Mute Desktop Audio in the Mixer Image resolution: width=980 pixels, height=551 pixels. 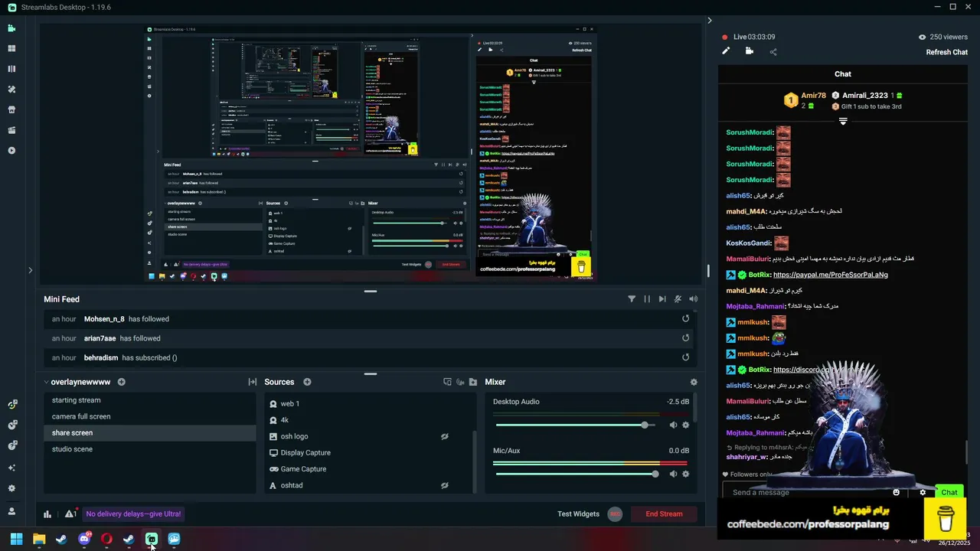673,425
